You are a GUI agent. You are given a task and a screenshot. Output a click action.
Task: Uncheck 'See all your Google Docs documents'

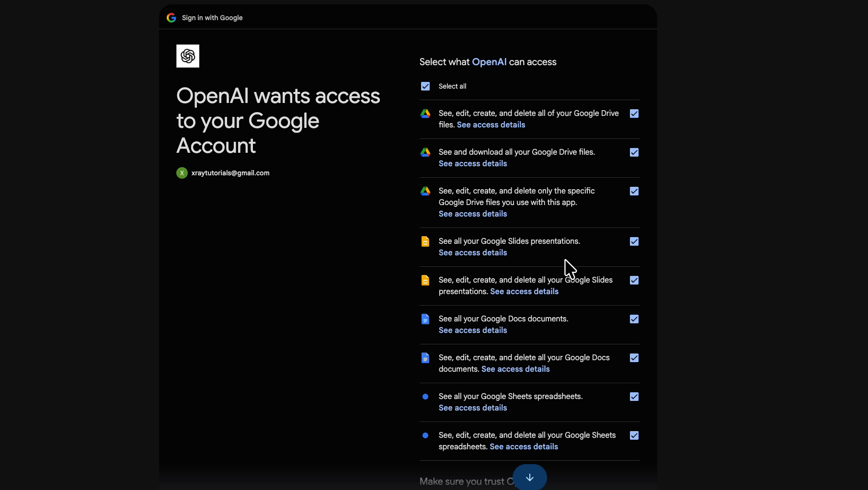634,319
